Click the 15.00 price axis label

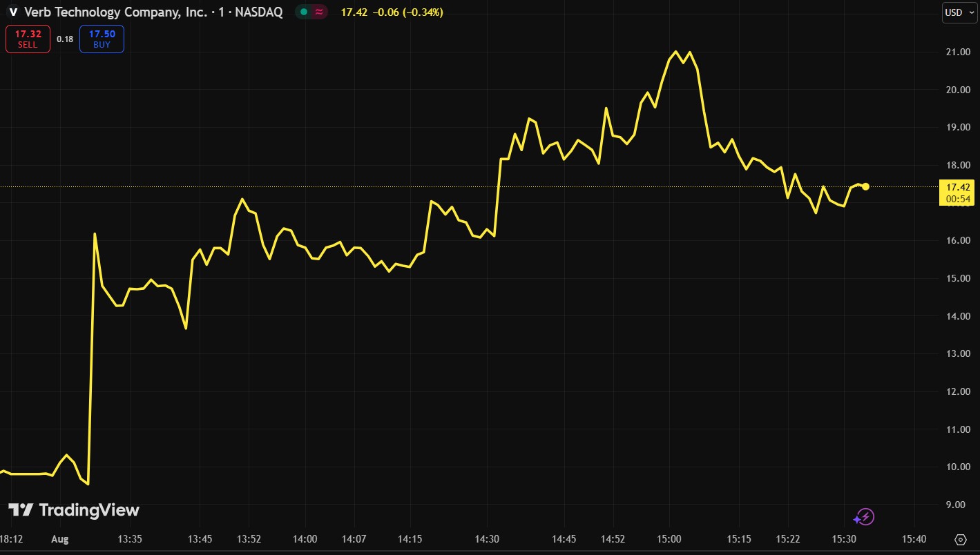pos(958,279)
